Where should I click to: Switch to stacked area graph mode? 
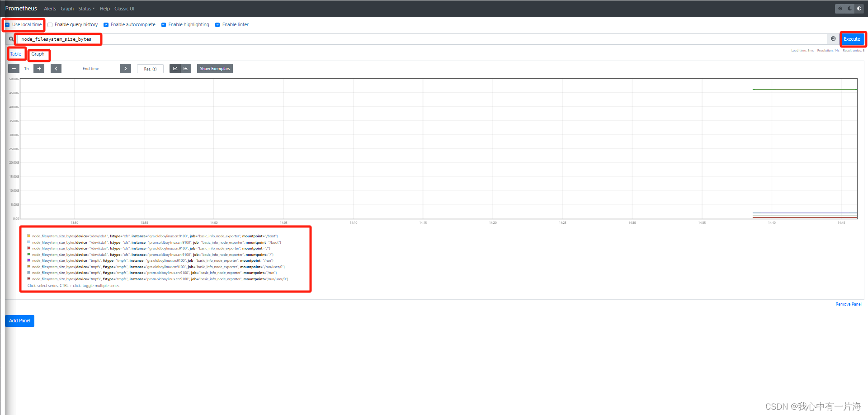pos(186,69)
